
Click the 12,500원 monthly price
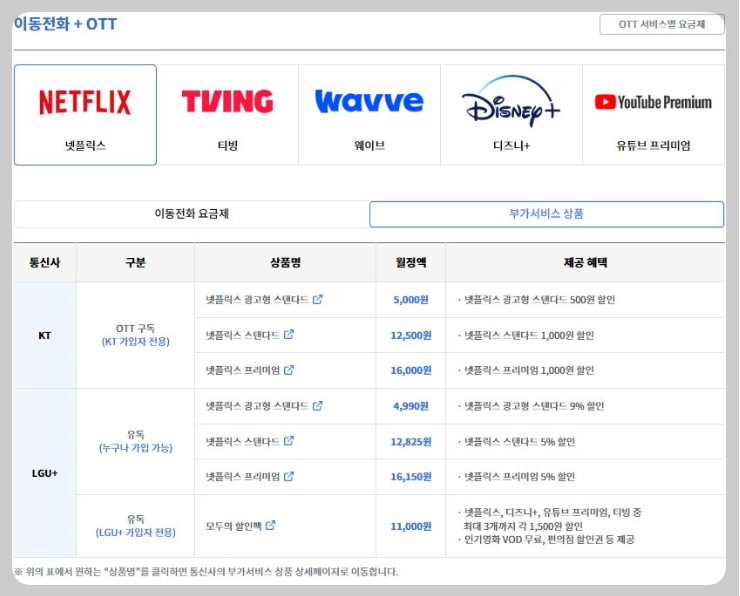411,335
